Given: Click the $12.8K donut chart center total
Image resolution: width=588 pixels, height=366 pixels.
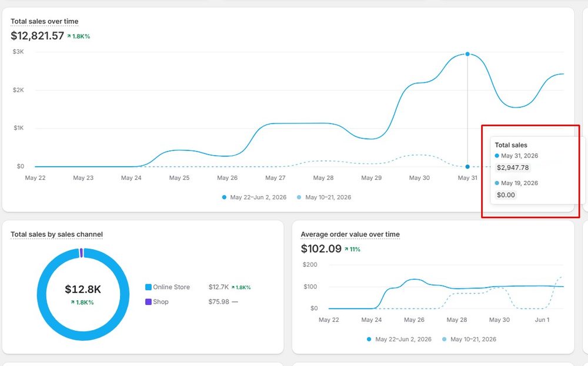Looking at the screenshot, I should tap(83, 289).
